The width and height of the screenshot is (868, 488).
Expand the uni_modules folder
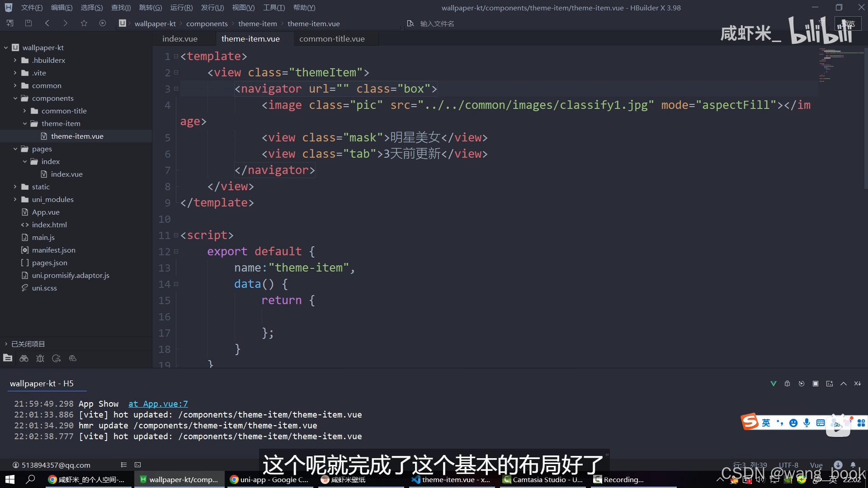pyautogui.click(x=15, y=199)
